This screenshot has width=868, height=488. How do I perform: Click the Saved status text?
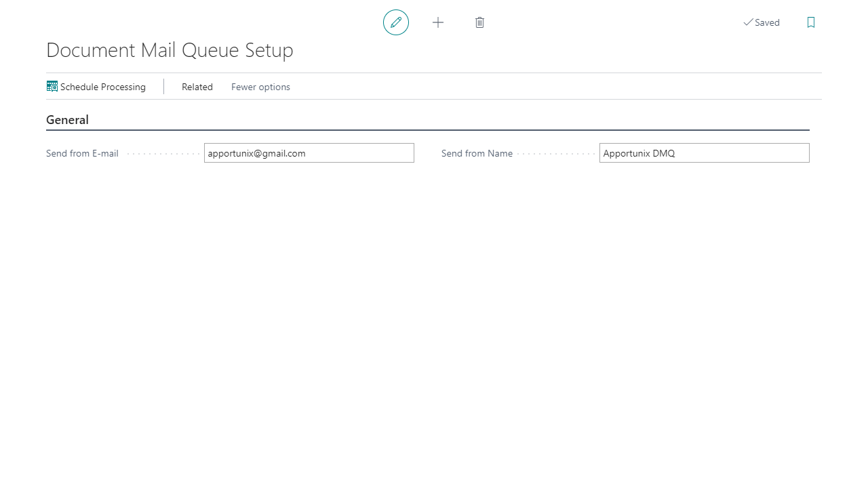767,22
